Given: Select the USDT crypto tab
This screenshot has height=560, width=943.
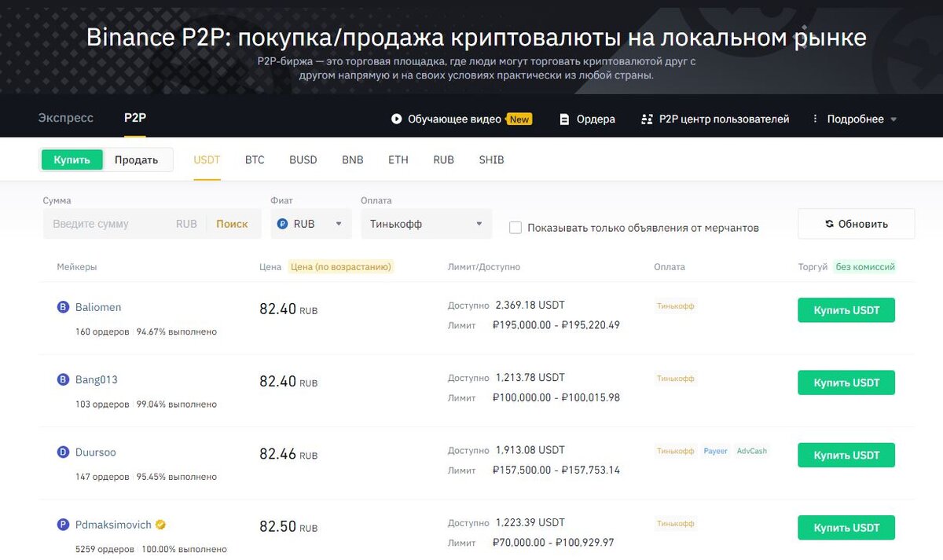Looking at the screenshot, I should 207,159.
